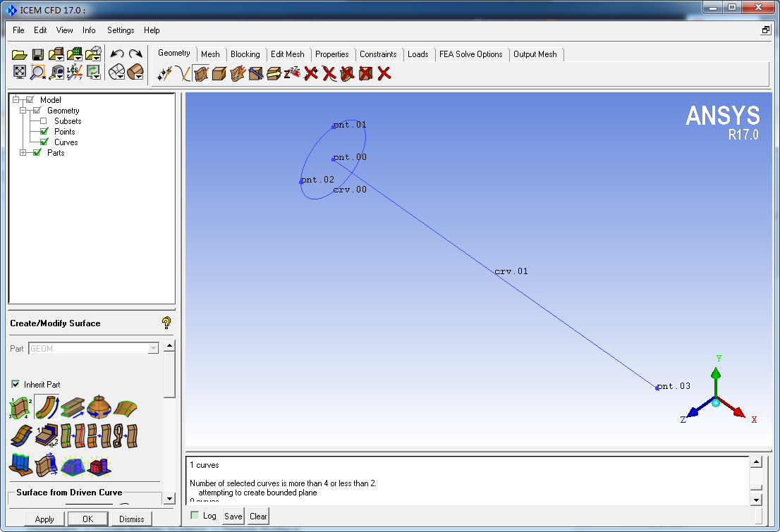
Task: Enable the Subsets checkbox
Action: 43,120
